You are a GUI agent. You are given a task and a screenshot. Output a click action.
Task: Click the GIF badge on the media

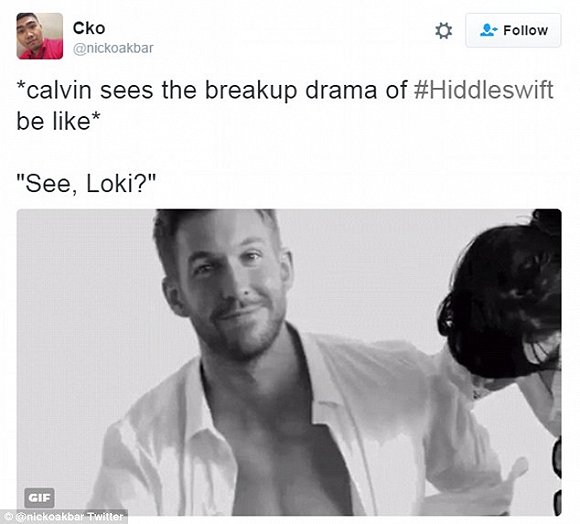40,497
